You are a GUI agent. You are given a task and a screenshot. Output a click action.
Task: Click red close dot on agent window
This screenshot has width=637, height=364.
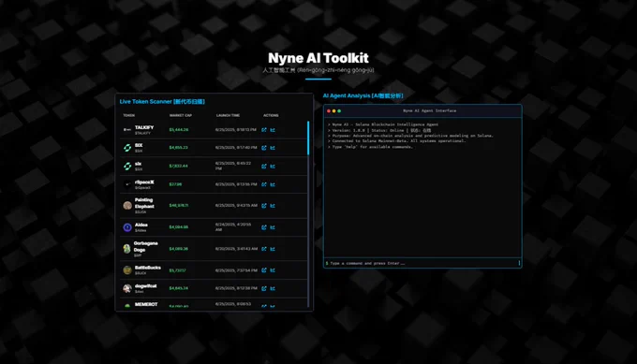[x=329, y=110]
